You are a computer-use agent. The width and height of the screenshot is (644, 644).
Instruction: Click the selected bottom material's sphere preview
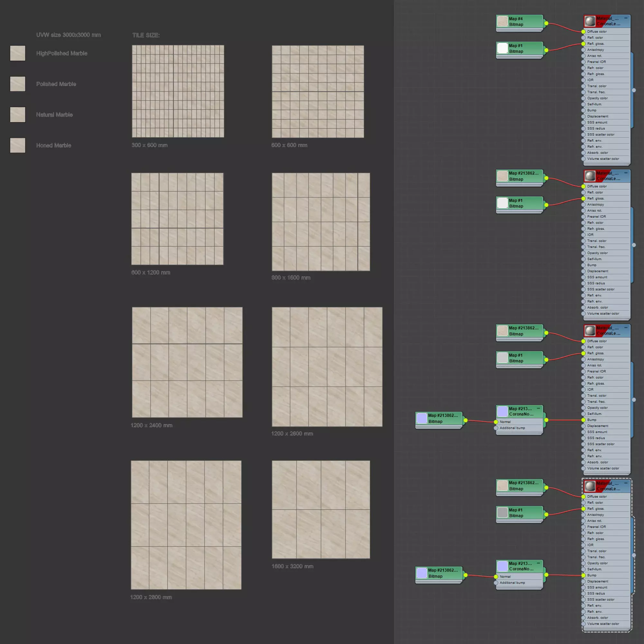590,486
